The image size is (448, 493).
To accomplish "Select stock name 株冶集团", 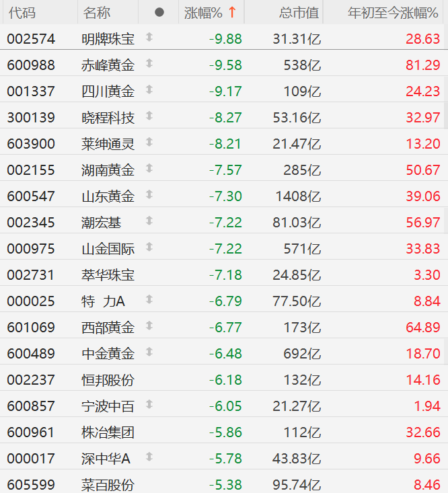I will 108,432.
